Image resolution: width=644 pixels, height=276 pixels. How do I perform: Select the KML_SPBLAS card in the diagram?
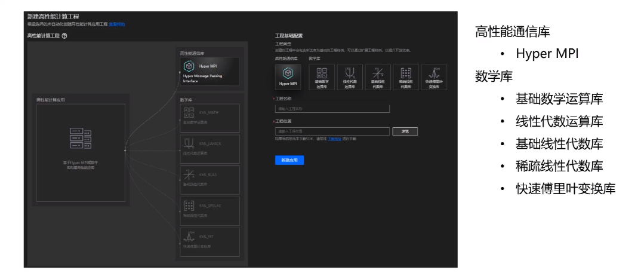click(x=209, y=211)
